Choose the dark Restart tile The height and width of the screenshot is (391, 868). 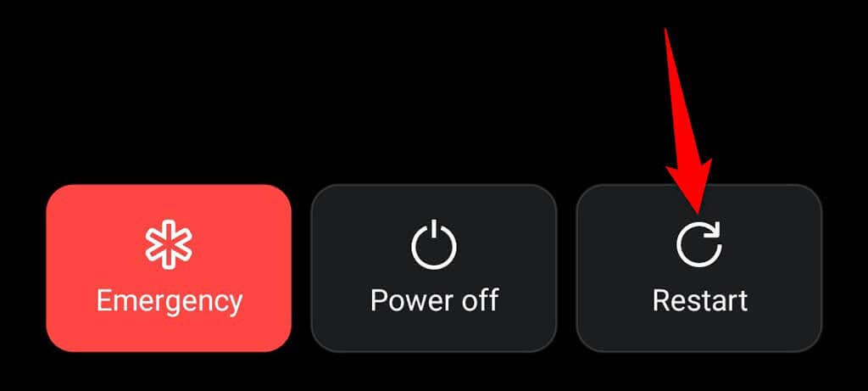point(699,268)
